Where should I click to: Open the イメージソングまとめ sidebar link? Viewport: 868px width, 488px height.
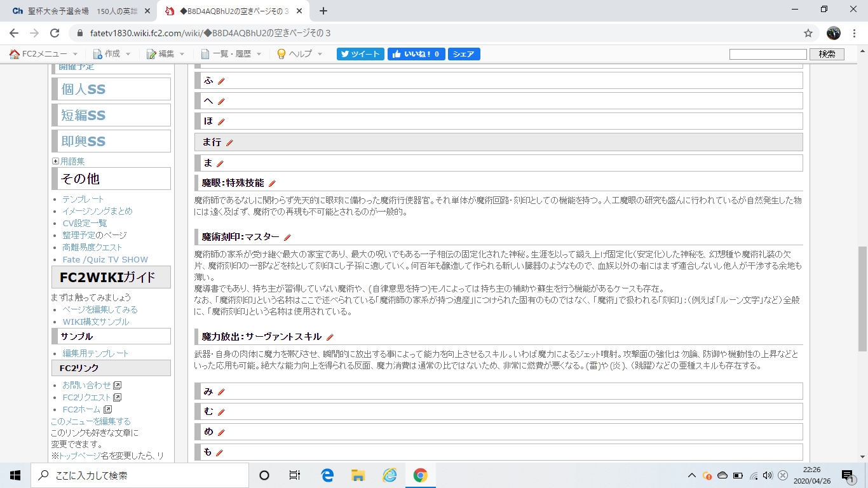pos(97,211)
